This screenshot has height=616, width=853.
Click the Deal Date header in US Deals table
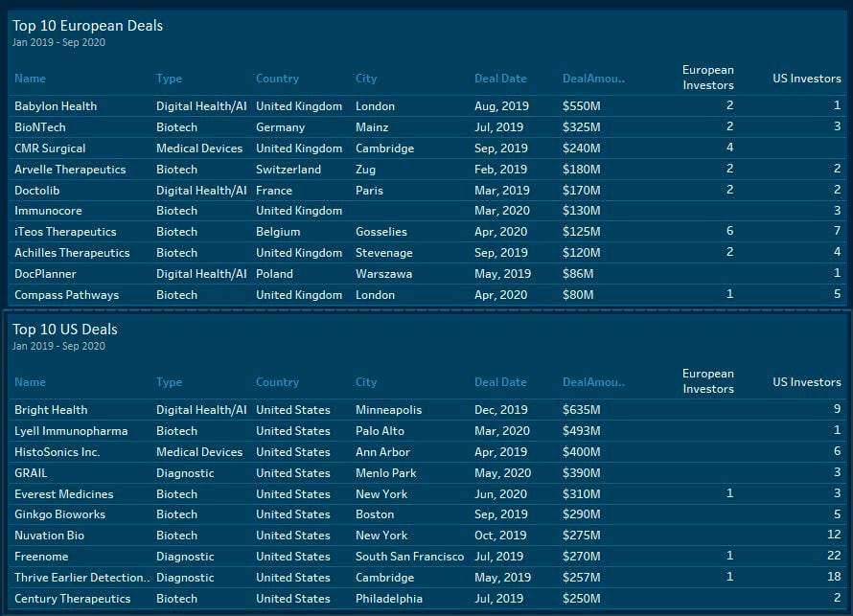click(499, 382)
